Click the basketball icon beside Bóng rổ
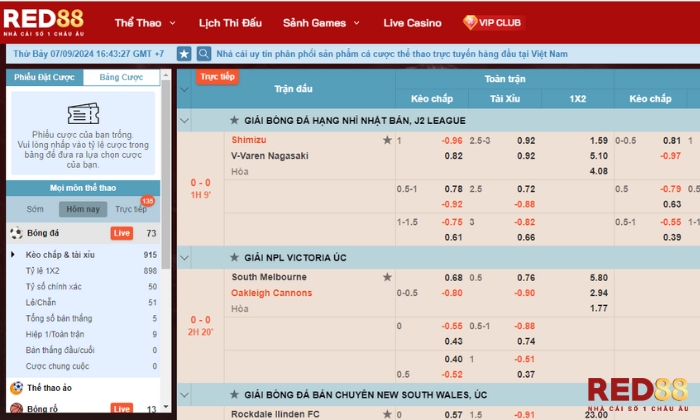The height and width of the screenshot is (420, 700). point(16,409)
